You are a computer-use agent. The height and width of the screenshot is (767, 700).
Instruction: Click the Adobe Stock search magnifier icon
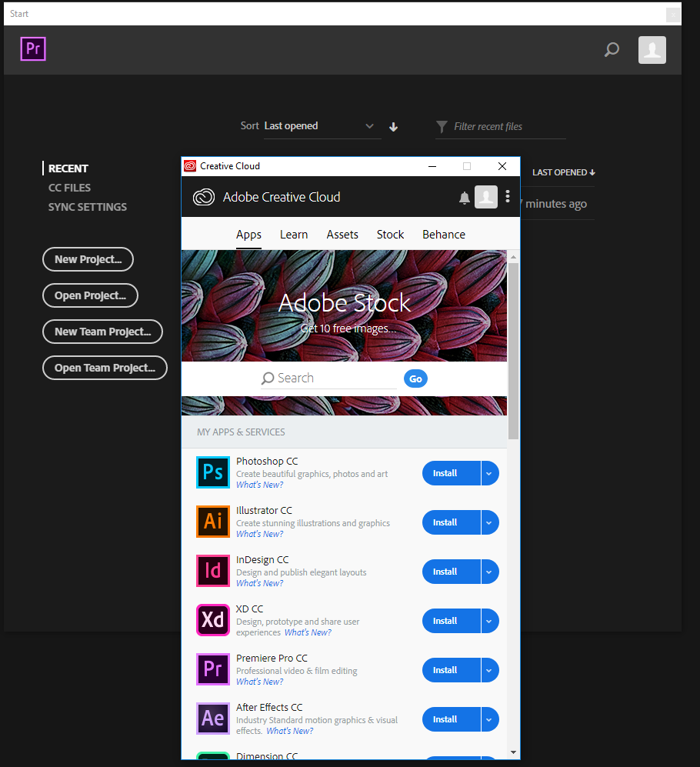coord(267,378)
